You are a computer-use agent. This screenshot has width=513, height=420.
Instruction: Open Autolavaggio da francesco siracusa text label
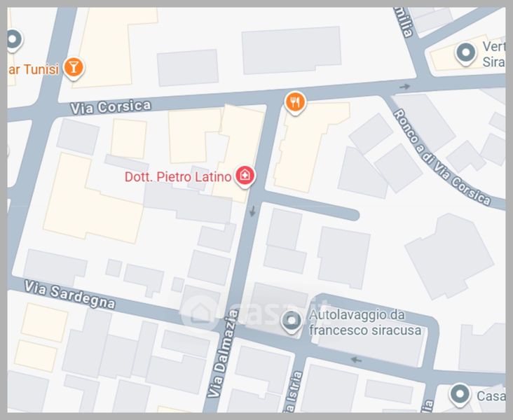[x=365, y=323]
